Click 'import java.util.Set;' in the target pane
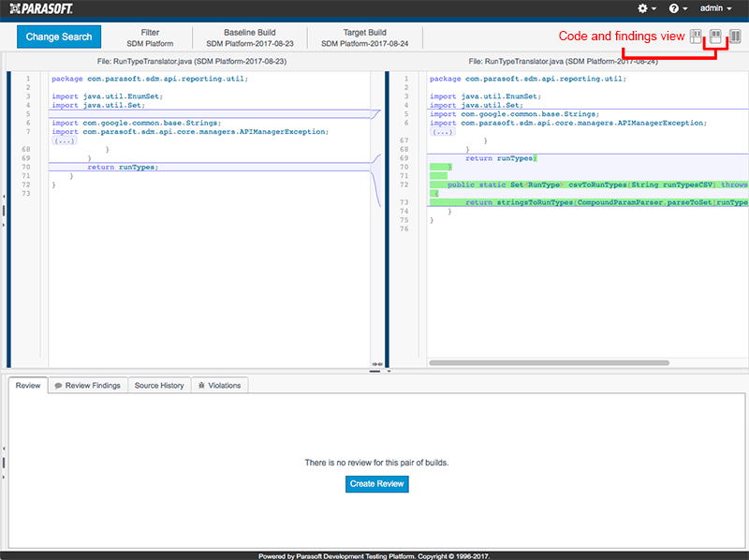This screenshot has height=560, width=749. [477, 105]
